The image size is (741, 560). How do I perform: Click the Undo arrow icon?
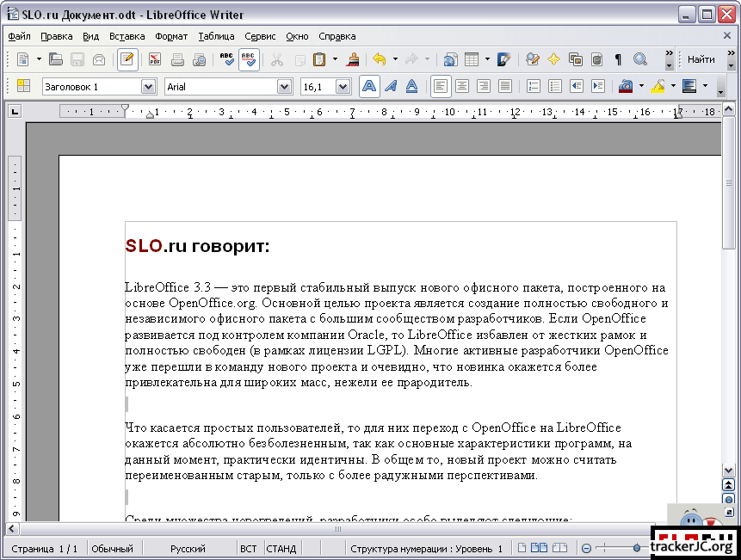[379, 59]
